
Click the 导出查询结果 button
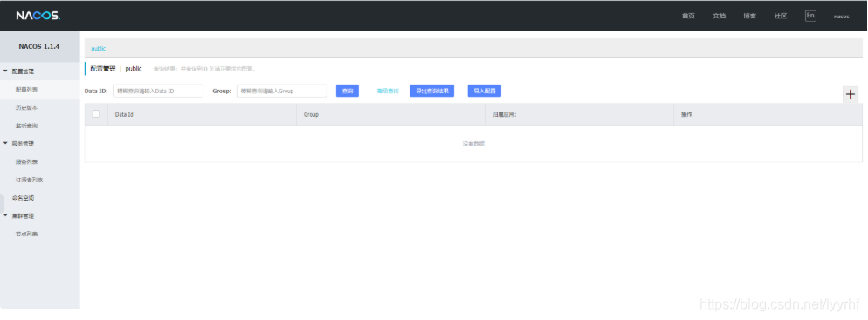click(x=431, y=91)
